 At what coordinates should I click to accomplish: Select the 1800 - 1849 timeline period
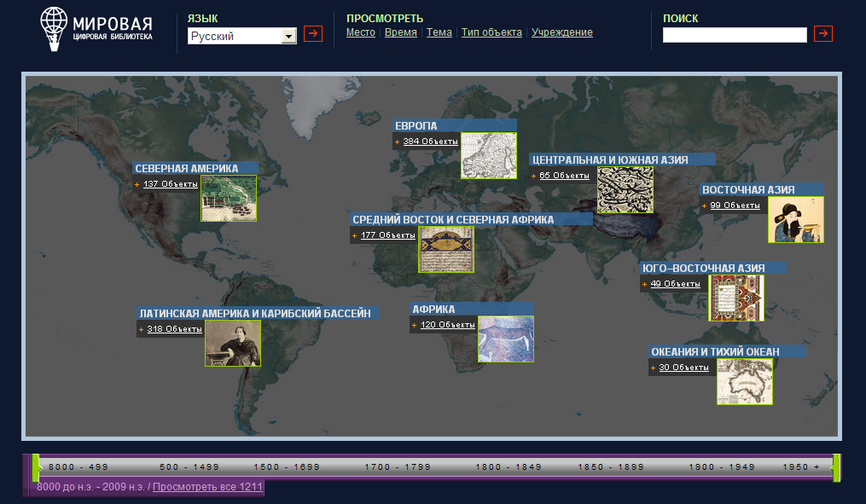click(x=502, y=467)
